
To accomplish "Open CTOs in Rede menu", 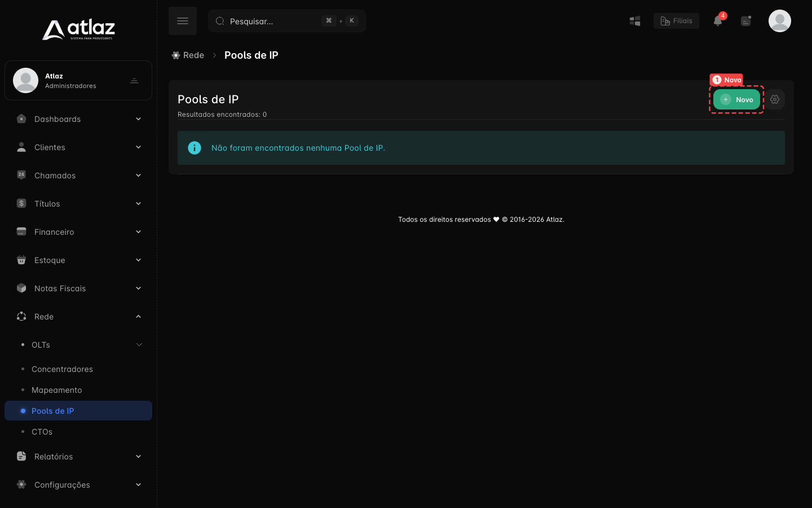I will (x=78, y=432).
